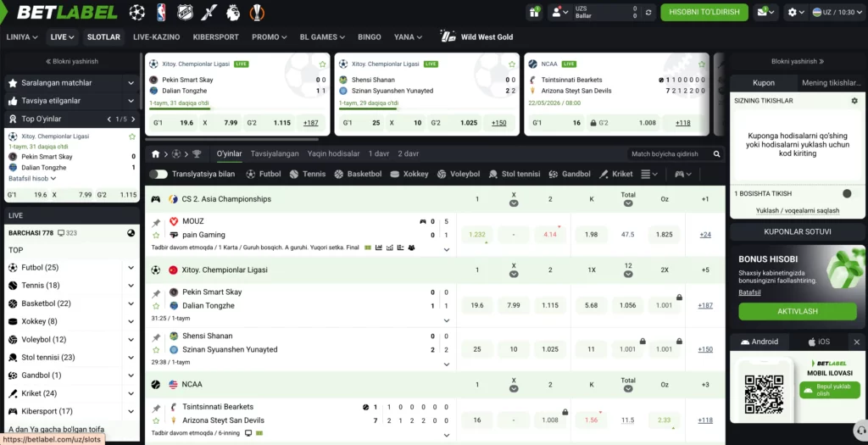Favorite the Top O'yinlar sidebar match

pyautogui.click(x=131, y=136)
